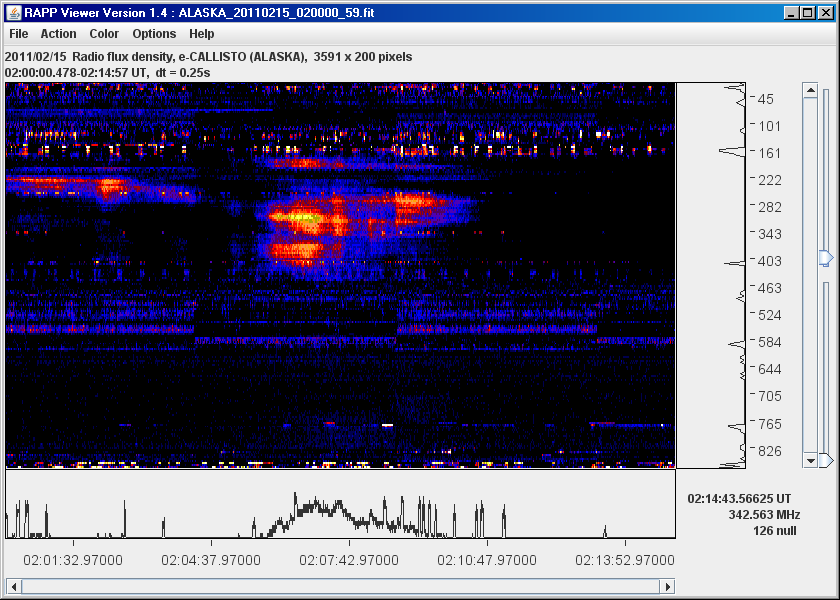Click the Java icon in title bar
This screenshot has width=840, height=600.
tap(13, 13)
